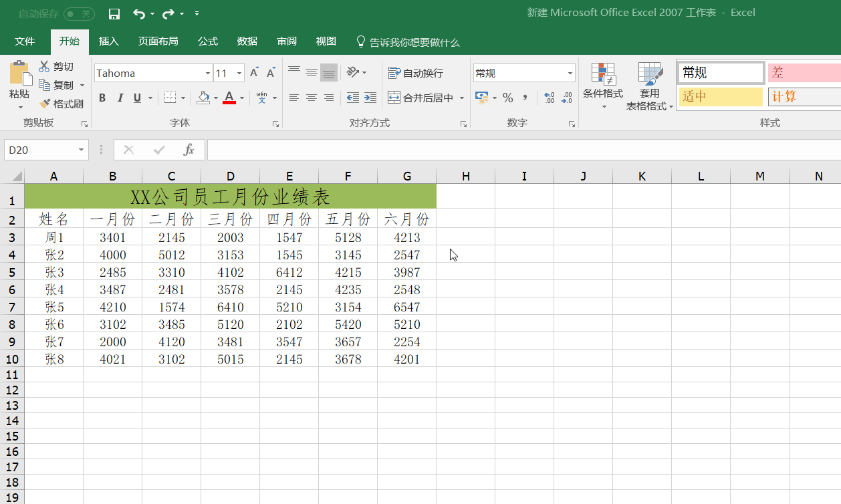The image size is (841, 504).
Task: Apply percent style
Action: point(508,98)
